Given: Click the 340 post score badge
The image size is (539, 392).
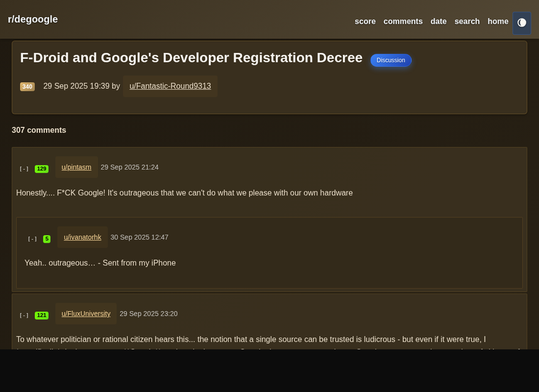Looking at the screenshot, I should [x=27, y=86].
